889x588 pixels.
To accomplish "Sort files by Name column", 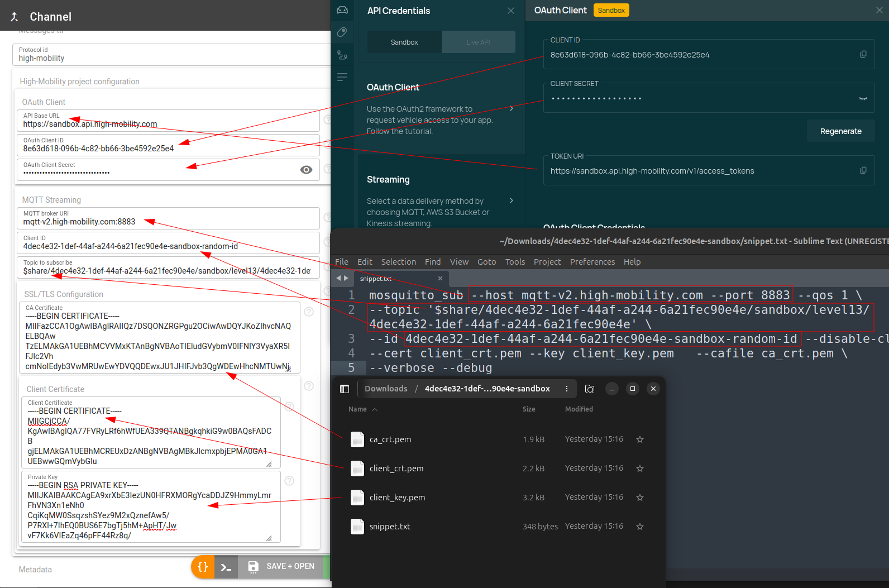I will pos(358,409).
